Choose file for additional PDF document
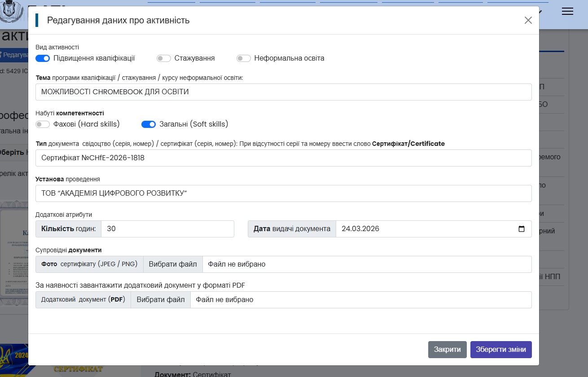588x377 pixels. 161,300
